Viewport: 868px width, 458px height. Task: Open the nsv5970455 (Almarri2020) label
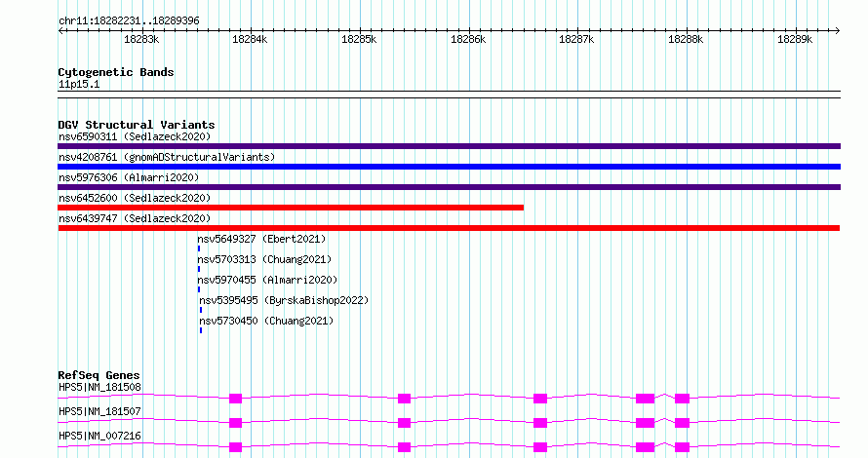(267, 280)
